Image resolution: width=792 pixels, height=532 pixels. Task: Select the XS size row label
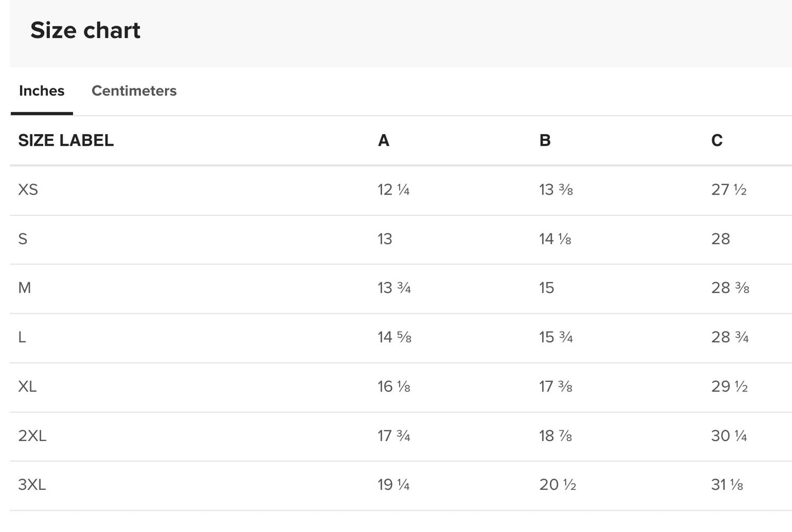point(28,190)
